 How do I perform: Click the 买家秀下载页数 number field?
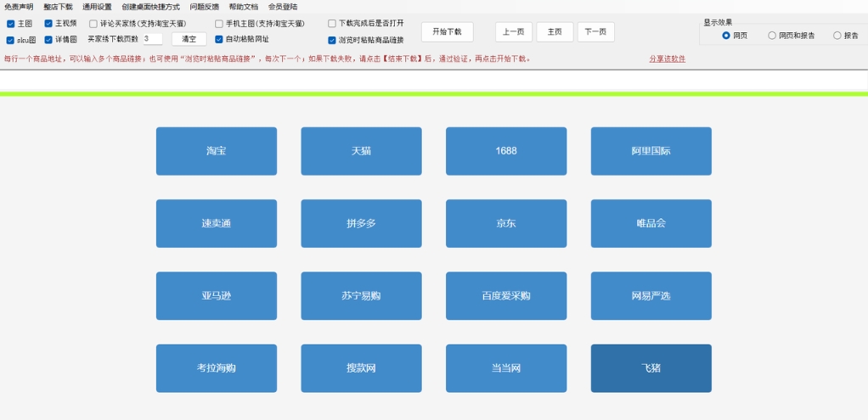[x=152, y=39]
